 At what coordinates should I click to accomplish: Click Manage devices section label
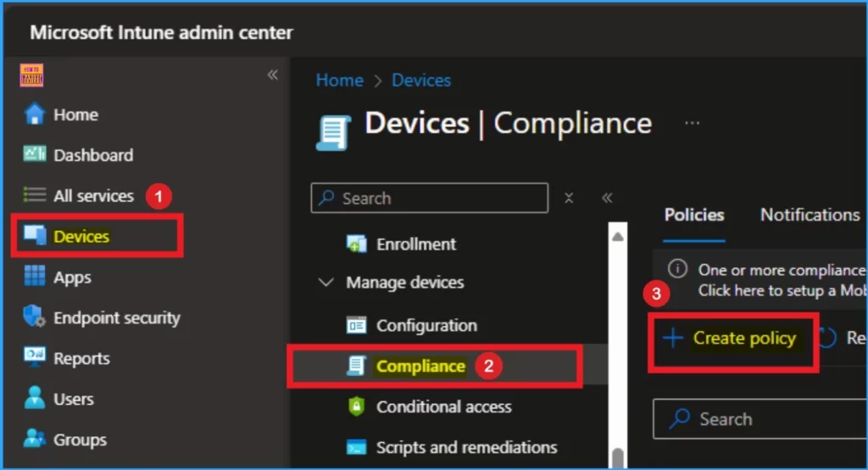pos(404,283)
